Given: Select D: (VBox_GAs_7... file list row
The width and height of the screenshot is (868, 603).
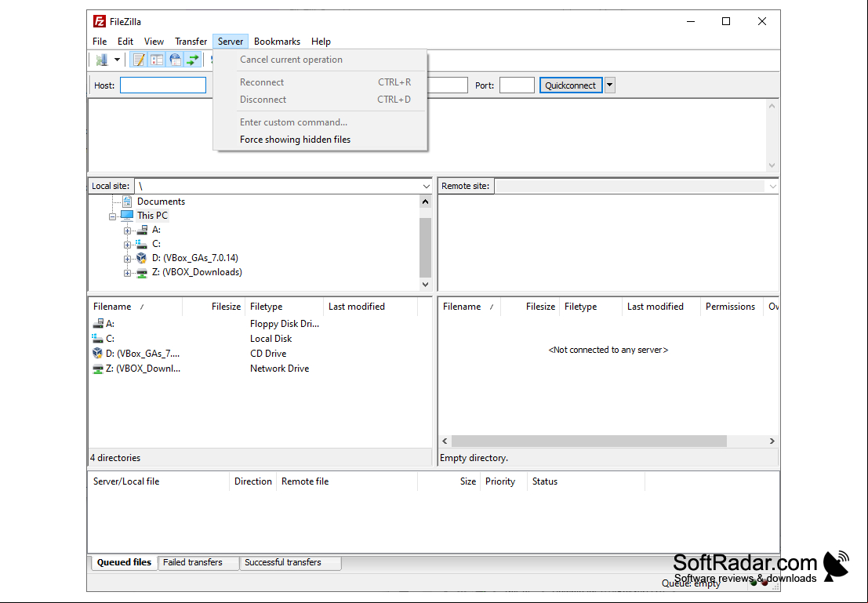Looking at the screenshot, I should (259, 354).
